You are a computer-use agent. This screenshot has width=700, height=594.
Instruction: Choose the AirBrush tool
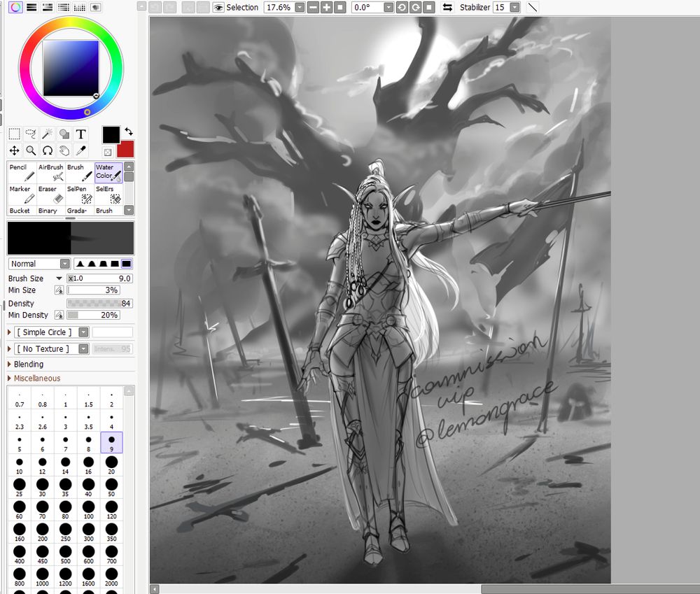(50, 172)
